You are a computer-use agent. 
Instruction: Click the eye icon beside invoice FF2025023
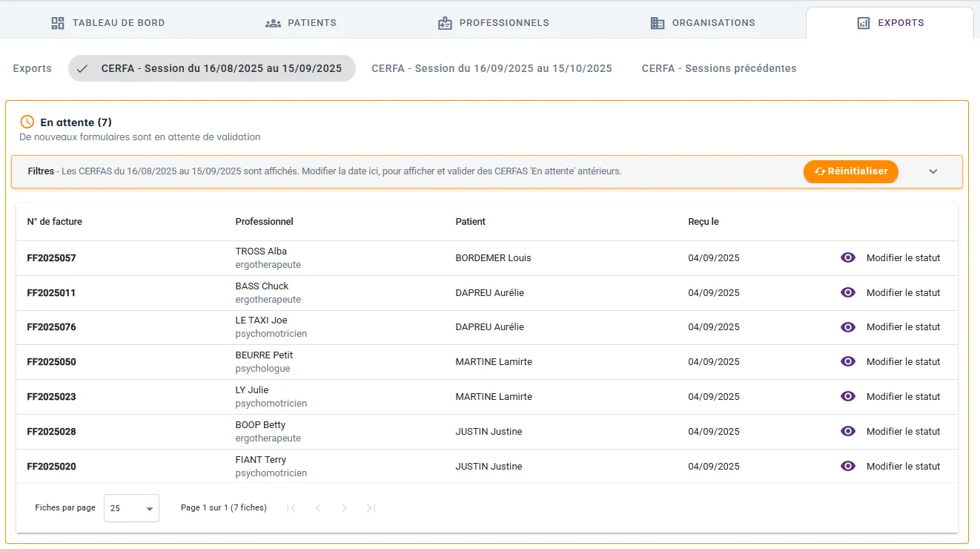(x=848, y=397)
